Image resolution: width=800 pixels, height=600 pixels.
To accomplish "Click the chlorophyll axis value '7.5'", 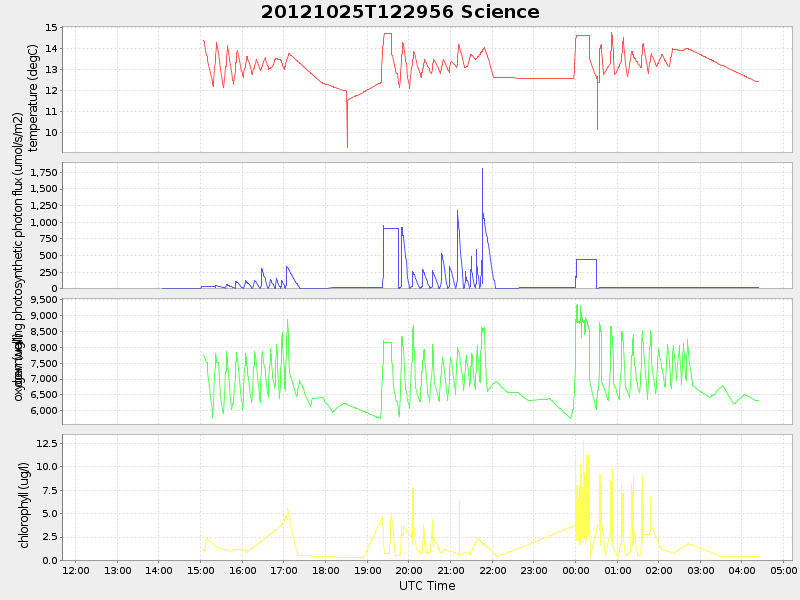I will coord(49,490).
